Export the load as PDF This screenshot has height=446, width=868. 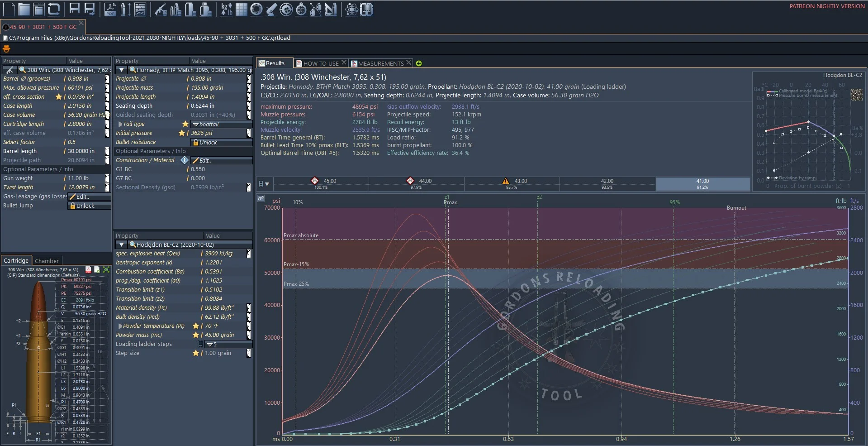(x=110, y=9)
